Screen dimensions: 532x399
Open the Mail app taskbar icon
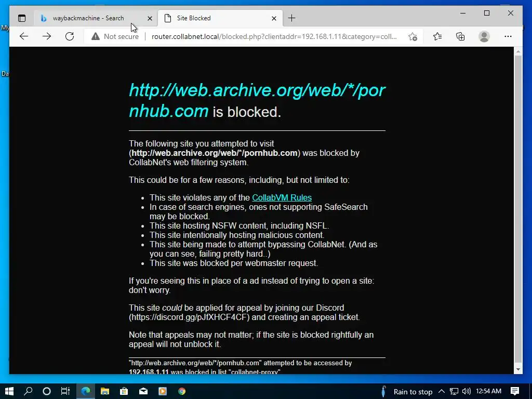(143, 391)
